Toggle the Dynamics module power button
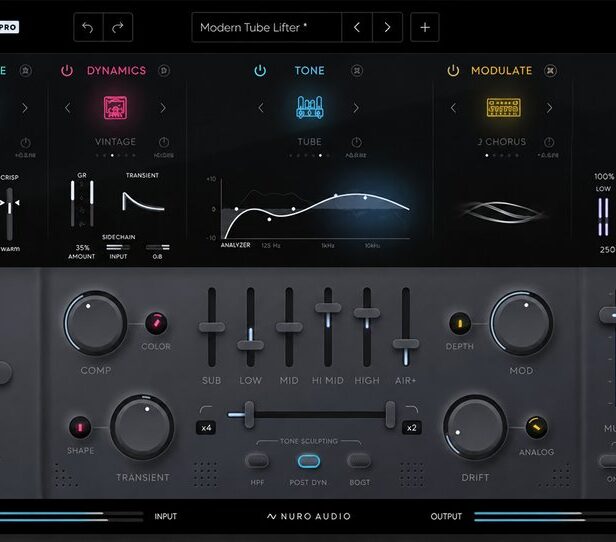616x542 pixels. pyautogui.click(x=67, y=71)
